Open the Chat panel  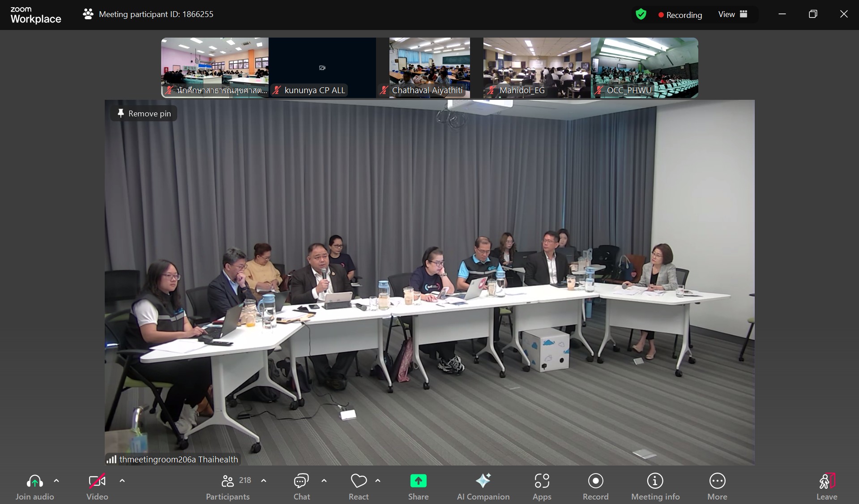tap(301, 487)
